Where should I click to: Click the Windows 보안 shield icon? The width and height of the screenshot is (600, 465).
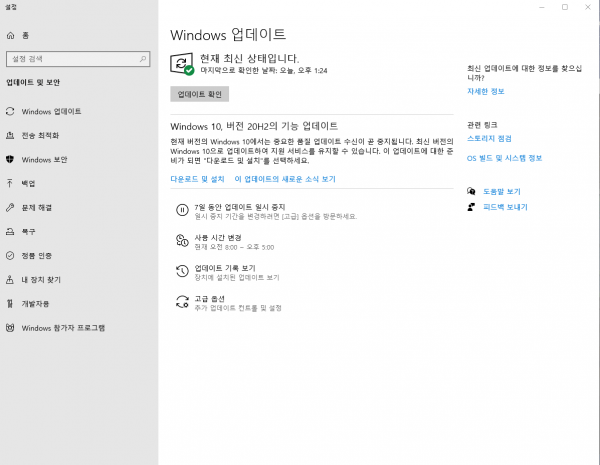[x=10, y=160]
